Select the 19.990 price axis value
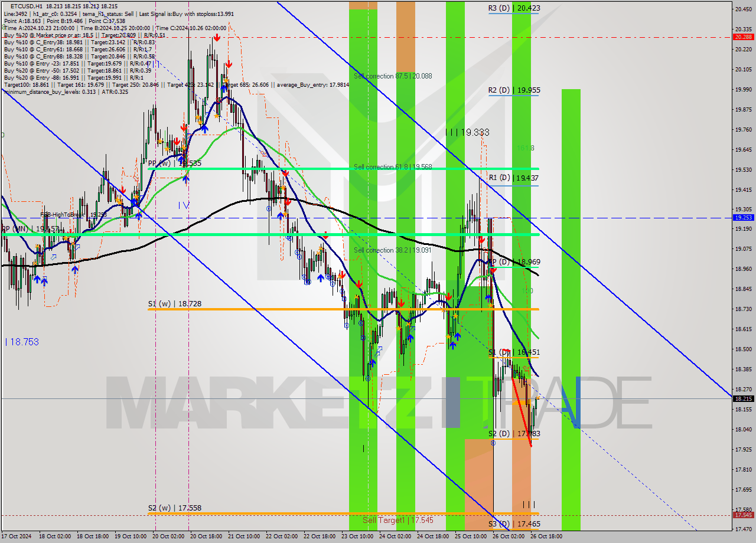This screenshot has width=756, height=543. pyautogui.click(x=743, y=89)
